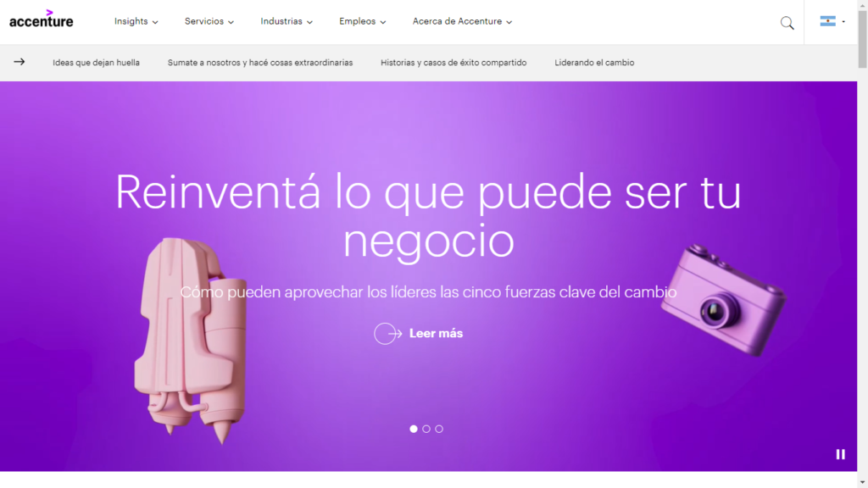
Task: Expand the Insights dropdown menu
Action: click(x=136, y=21)
